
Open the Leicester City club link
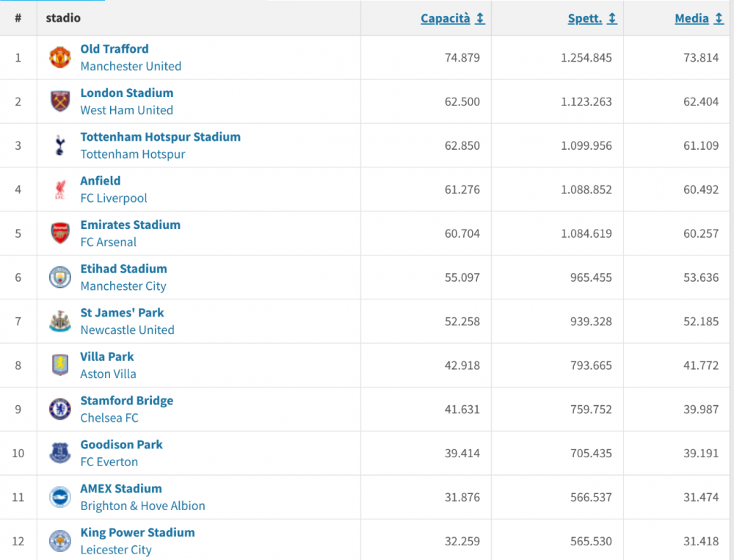tap(116, 550)
